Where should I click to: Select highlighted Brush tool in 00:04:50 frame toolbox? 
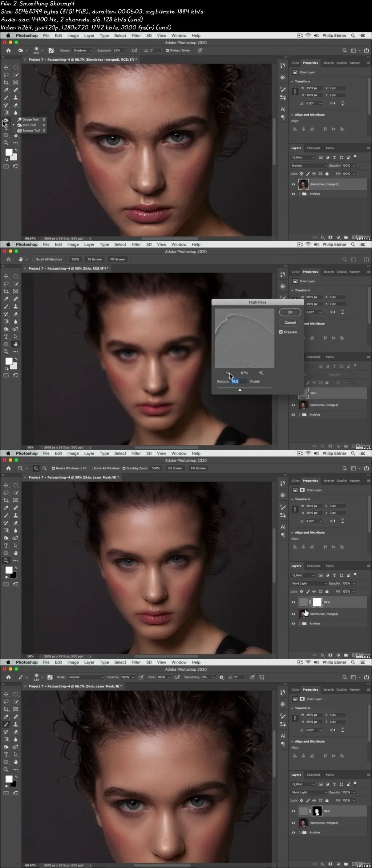(x=6, y=724)
